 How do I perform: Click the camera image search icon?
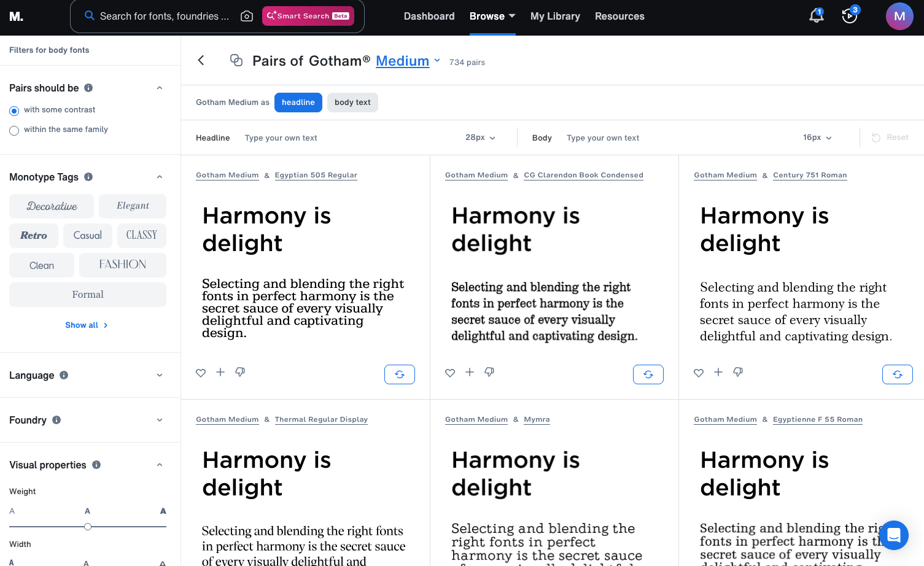(247, 16)
